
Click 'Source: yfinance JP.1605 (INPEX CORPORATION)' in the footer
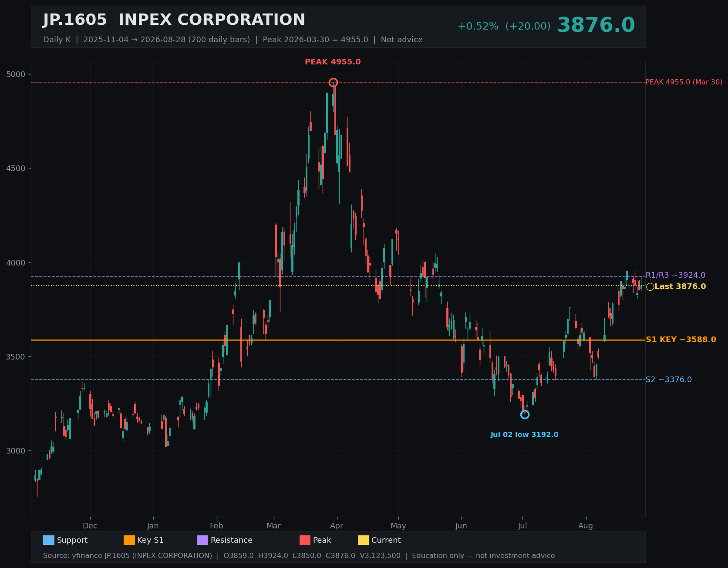click(x=128, y=556)
